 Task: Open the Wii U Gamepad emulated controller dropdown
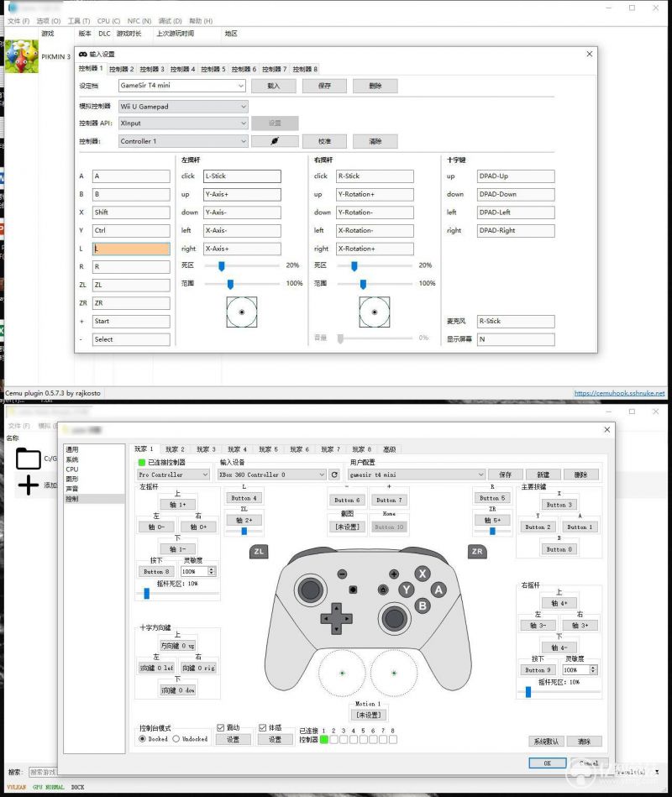(x=183, y=106)
